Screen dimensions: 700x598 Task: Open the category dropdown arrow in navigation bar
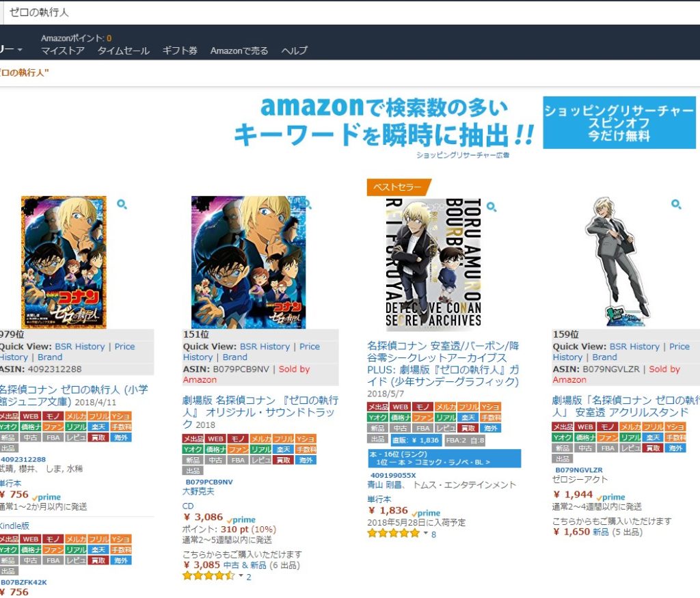(x=20, y=49)
